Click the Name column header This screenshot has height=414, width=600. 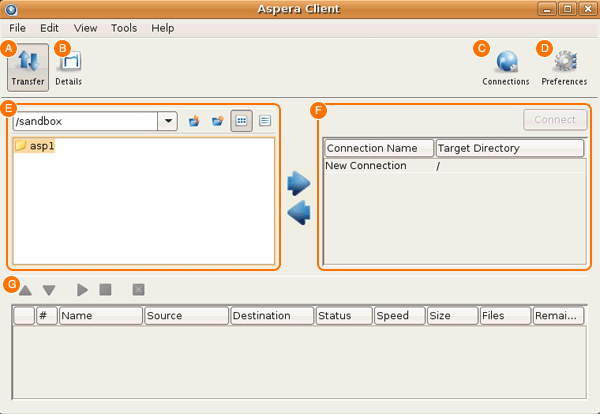(101, 316)
